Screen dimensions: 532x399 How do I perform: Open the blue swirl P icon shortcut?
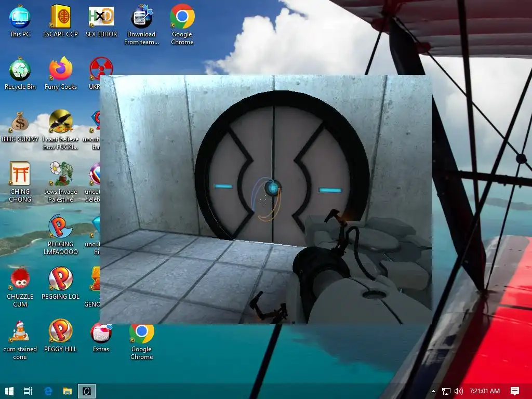[60, 235]
